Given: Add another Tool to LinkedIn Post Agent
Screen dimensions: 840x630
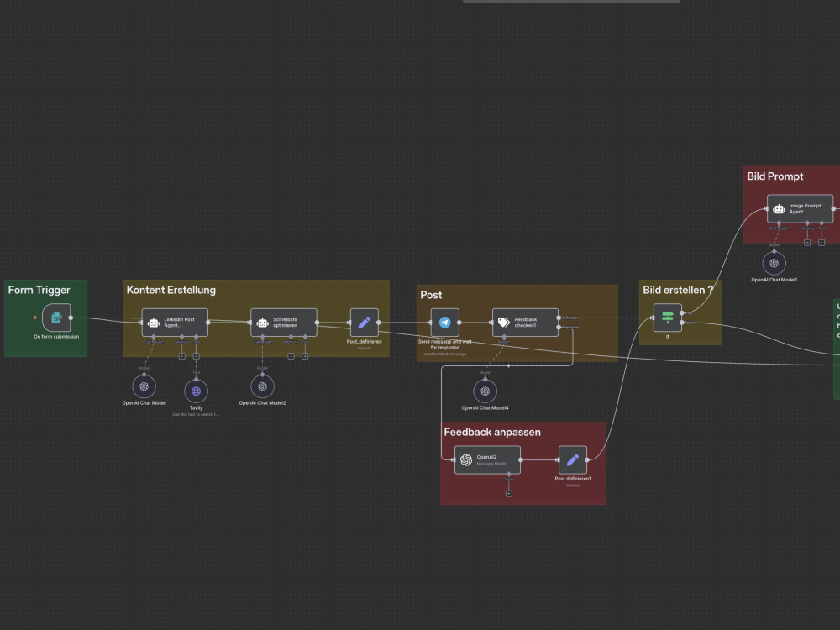Looking at the screenshot, I should pyautogui.click(x=196, y=356).
